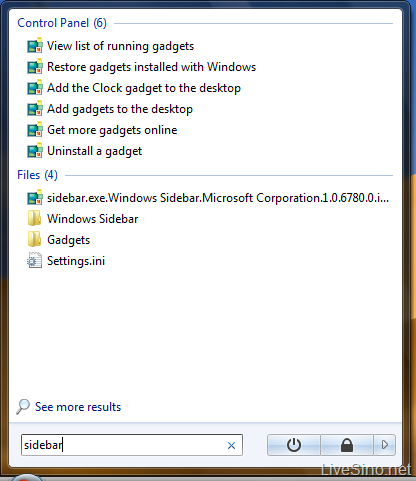The height and width of the screenshot is (481, 416).
Task: Click the Settings.ini file icon
Action: click(x=35, y=261)
